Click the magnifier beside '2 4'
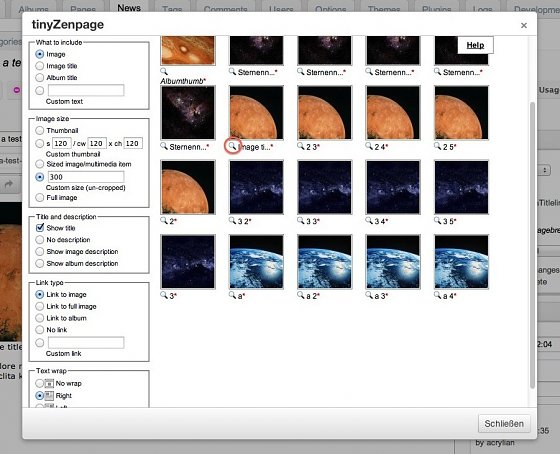This screenshot has height=454, width=560. pyautogui.click(x=369, y=146)
